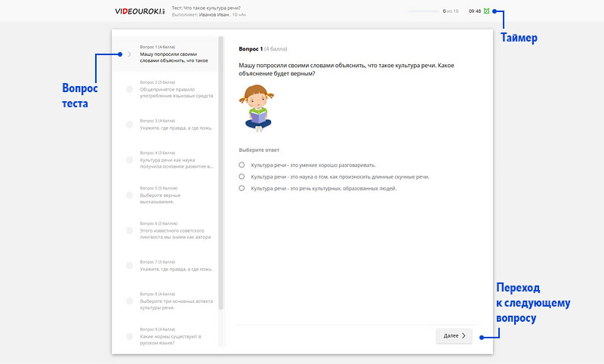Click the green alarm clock timer icon
604x364 pixels.
point(486,11)
